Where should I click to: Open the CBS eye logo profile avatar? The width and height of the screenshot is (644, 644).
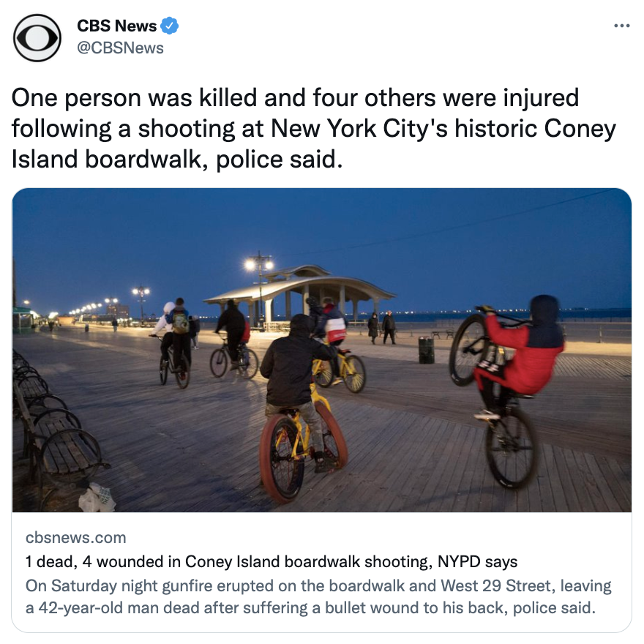coord(37,38)
